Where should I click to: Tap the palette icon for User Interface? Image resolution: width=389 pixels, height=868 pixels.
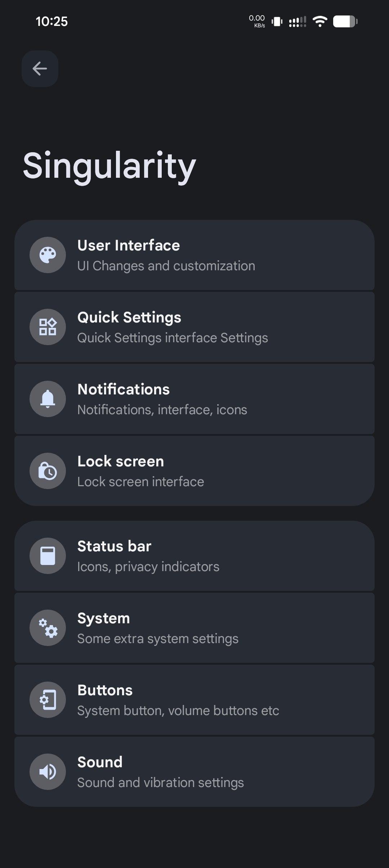point(48,255)
